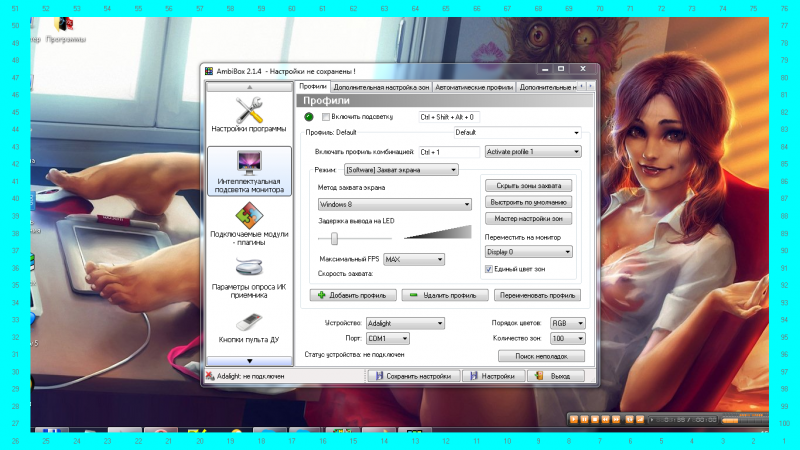Click the Adalight disconnected icon in status bar
Screen dimensions: 800x450
(x=210, y=376)
